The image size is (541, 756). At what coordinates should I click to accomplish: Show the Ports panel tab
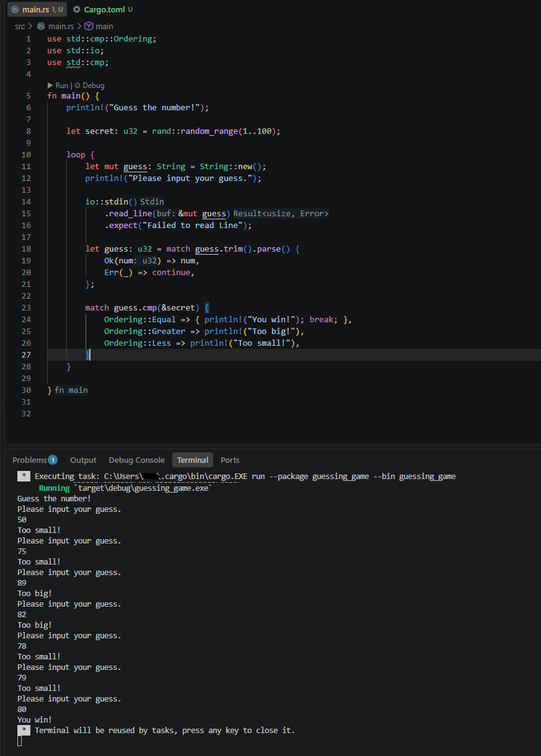click(x=230, y=460)
